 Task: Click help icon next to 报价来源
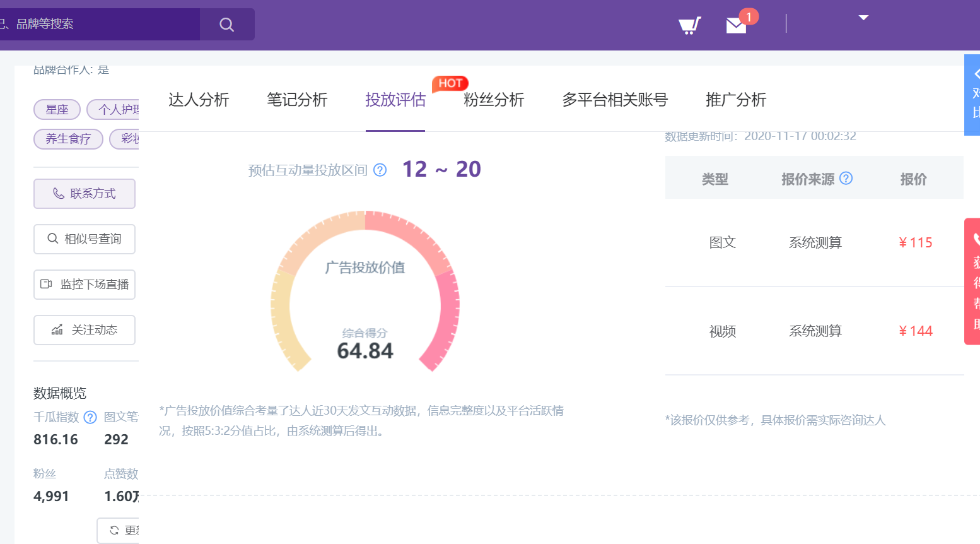coord(846,179)
